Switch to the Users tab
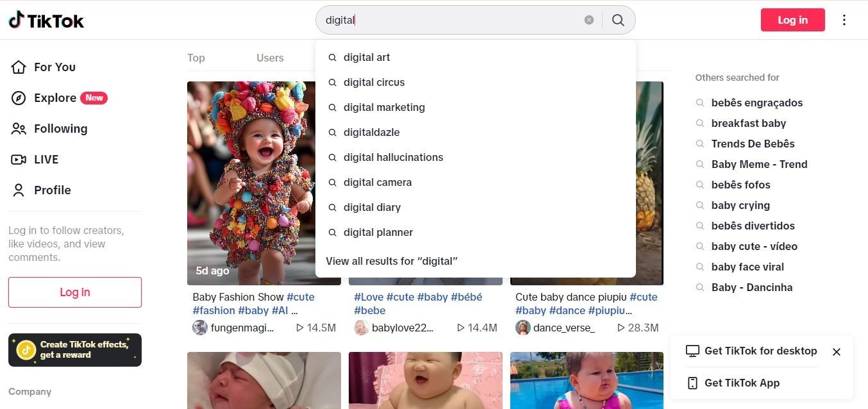868x409 pixels. (x=270, y=58)
